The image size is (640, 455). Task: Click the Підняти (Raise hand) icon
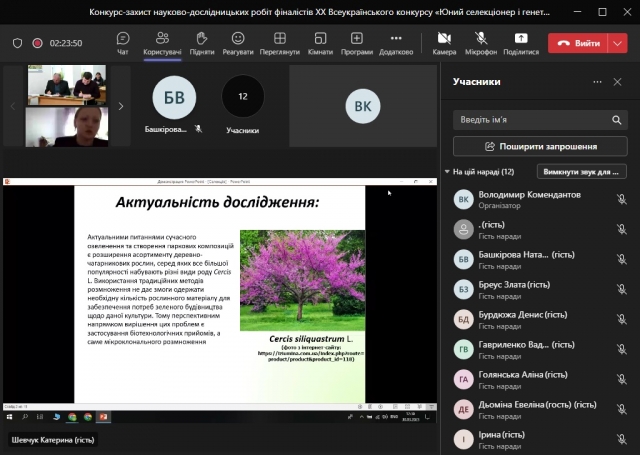pyautogui.click(x=201, y=42)
